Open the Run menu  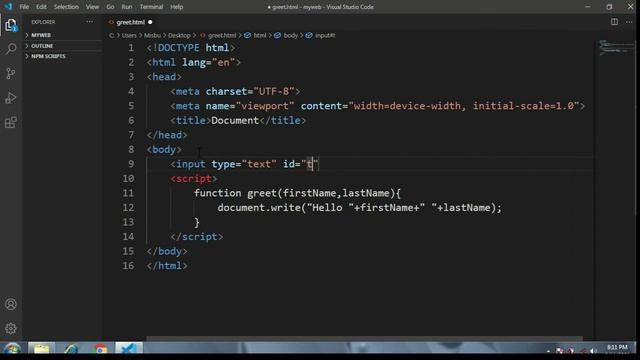point(127,7)
